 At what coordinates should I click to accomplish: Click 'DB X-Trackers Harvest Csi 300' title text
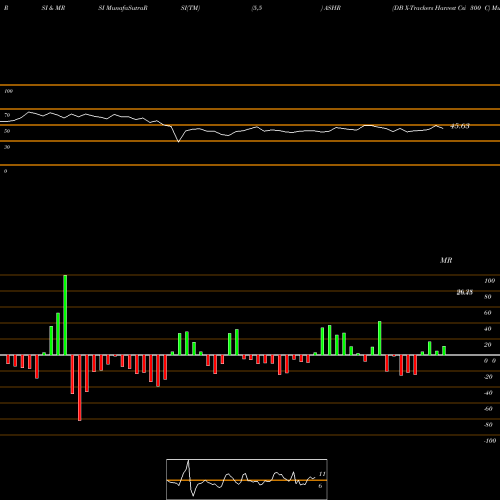point(437,8)
